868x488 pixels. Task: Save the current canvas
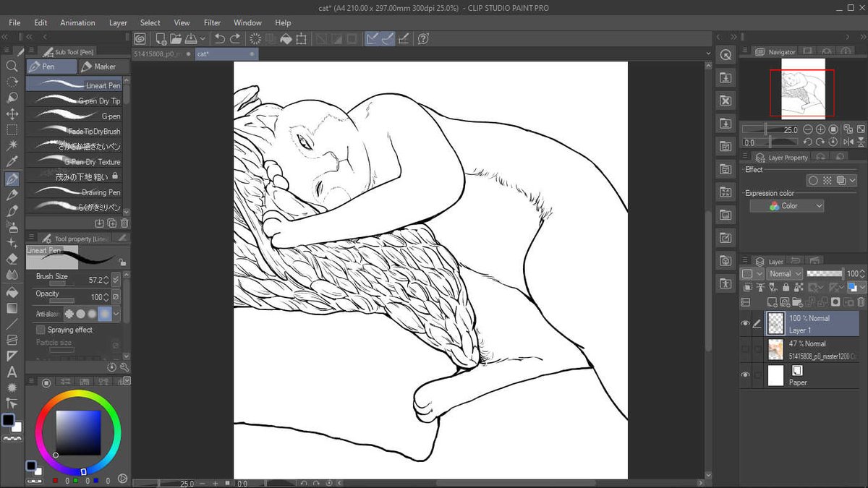(x=191, y=38)
